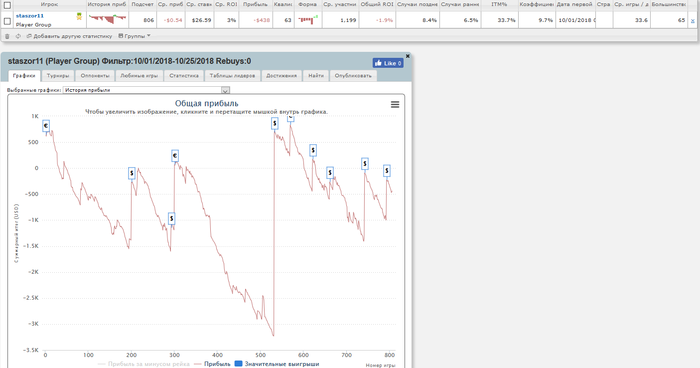Open the staszor11 player link
700x368 pixels.
pyautogui.click(x=29, y=16)
